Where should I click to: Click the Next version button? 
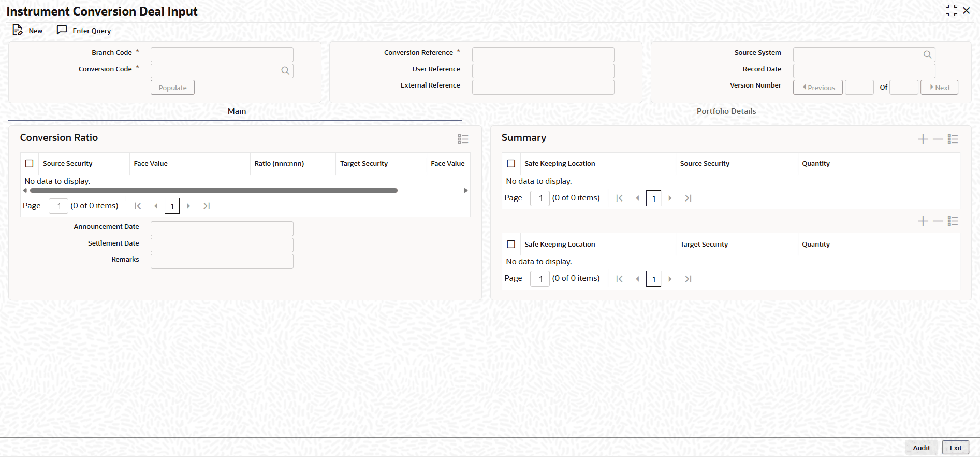tap(939, 88)
